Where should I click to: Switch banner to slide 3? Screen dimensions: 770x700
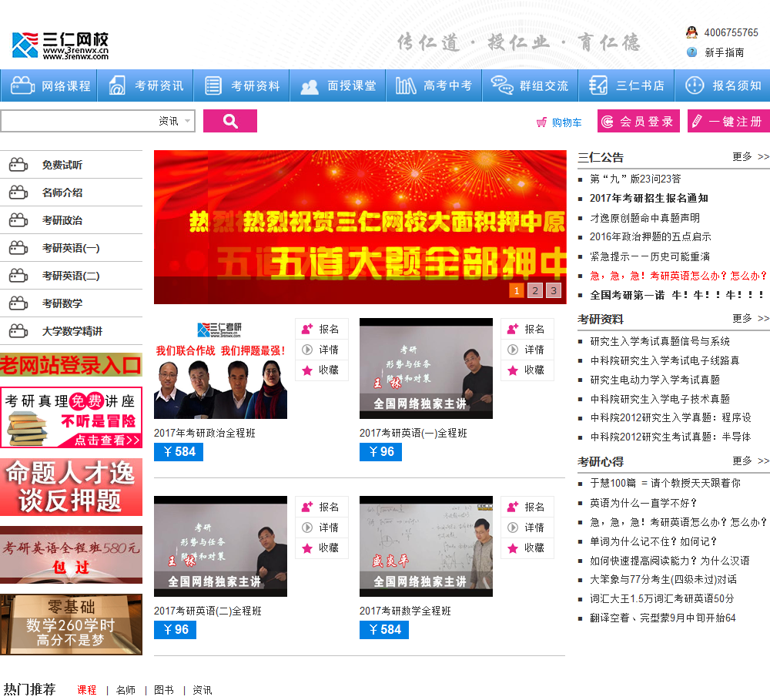pyautogui.click(x=554, y=290)
